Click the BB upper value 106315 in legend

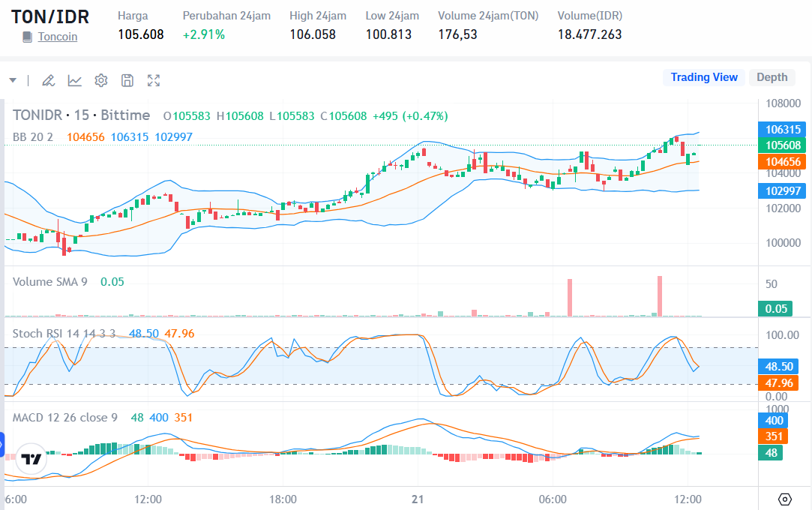click(130, 137)
